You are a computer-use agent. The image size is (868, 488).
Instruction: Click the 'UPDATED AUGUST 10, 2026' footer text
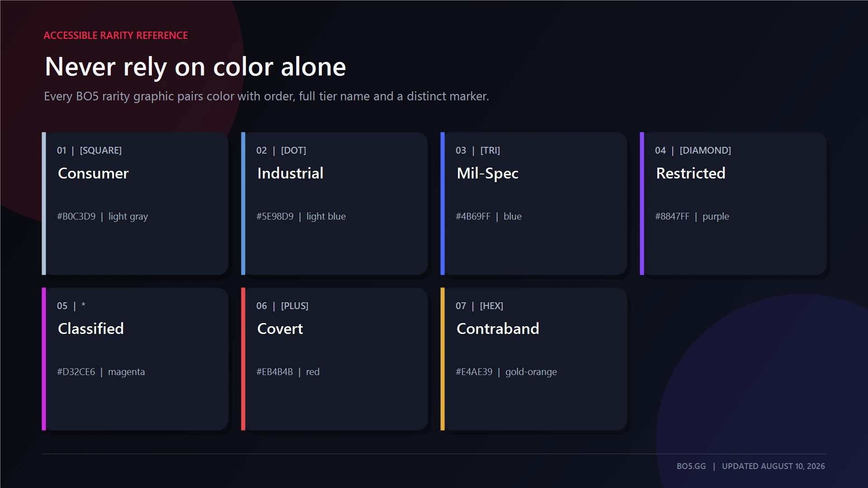point(774,466)
